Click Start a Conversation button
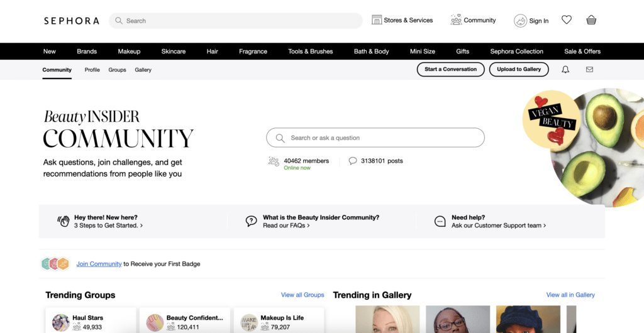 click(450, 69)
